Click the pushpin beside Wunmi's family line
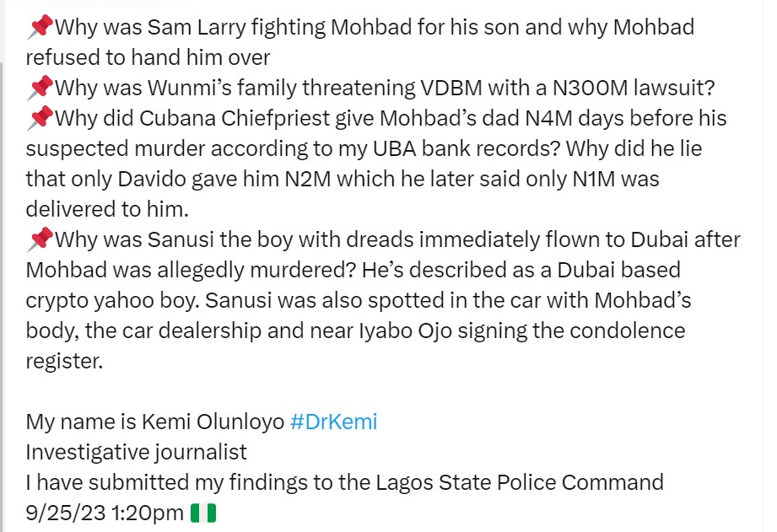The image size is (777, 532). pyautogui.click(x=40, y=87)
